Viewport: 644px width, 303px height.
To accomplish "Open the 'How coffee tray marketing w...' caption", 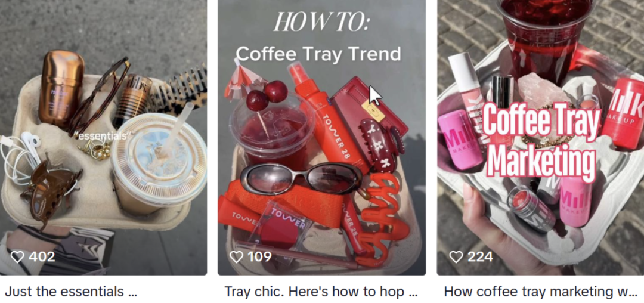I will 540,292.
